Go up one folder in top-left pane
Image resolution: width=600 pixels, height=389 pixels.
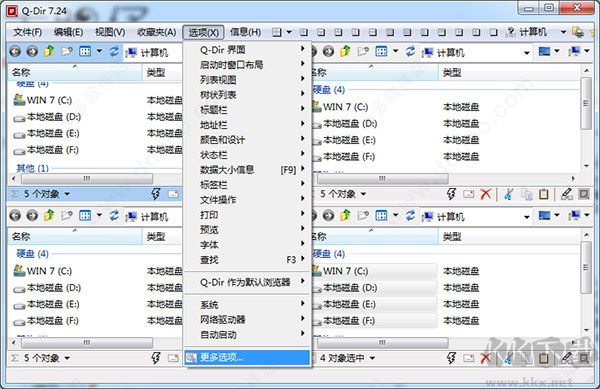(x=49, y=51)
